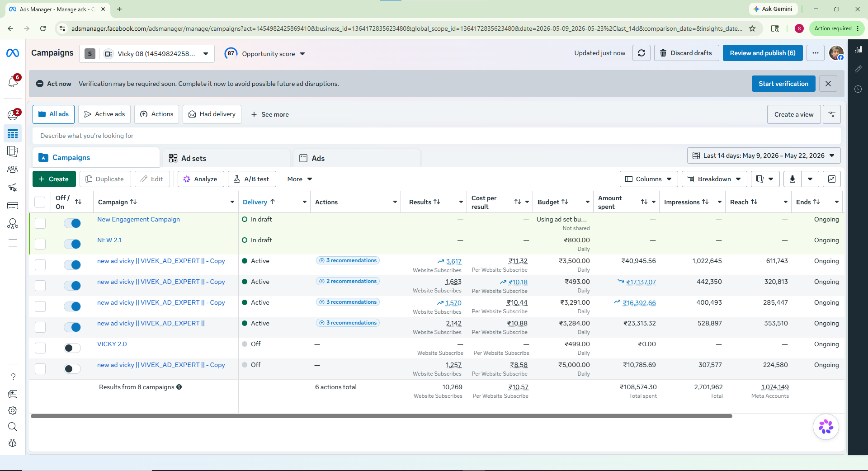Open the charts view icon button
The image size is (868, 471).
832,179
